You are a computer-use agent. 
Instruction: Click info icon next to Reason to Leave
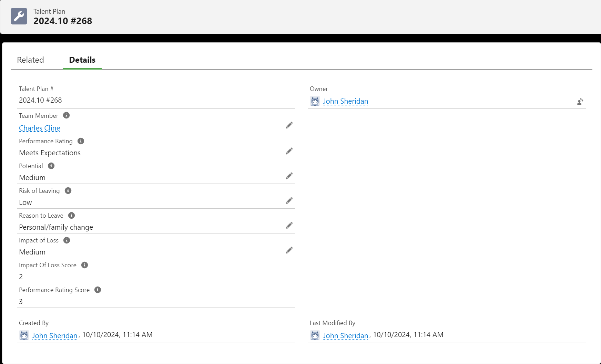72,216
